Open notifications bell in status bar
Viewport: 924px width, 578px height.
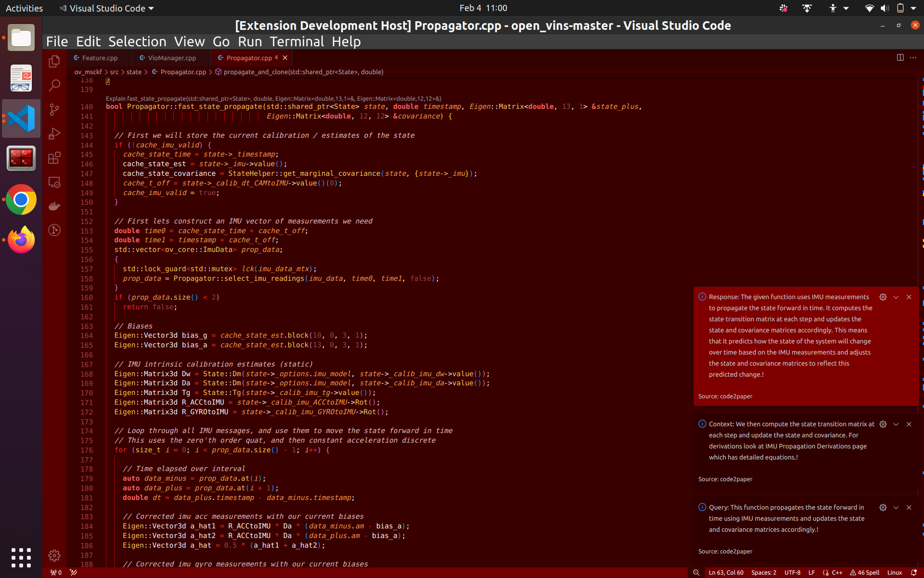[x=913, y=572]
